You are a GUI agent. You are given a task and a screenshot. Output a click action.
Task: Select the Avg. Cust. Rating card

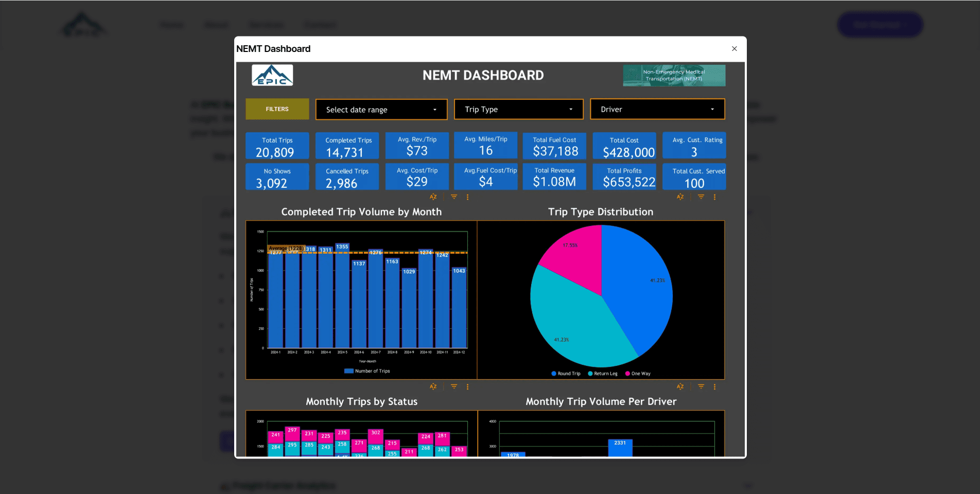coord(694,146)
